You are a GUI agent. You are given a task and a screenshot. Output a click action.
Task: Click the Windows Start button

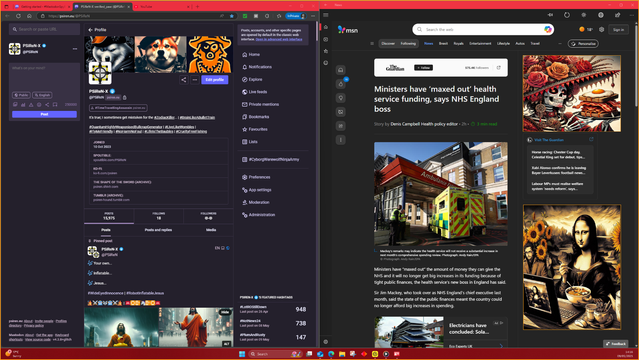click(x=242, y=354)
